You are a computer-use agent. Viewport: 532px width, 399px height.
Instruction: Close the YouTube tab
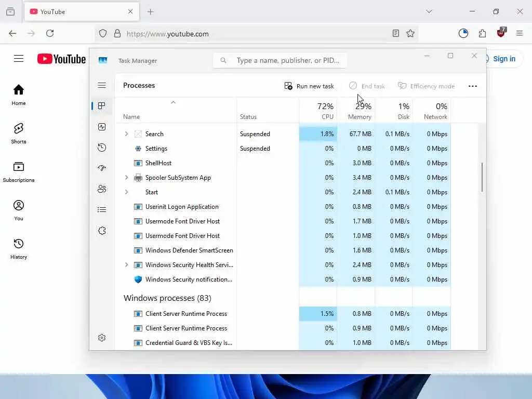130,11
